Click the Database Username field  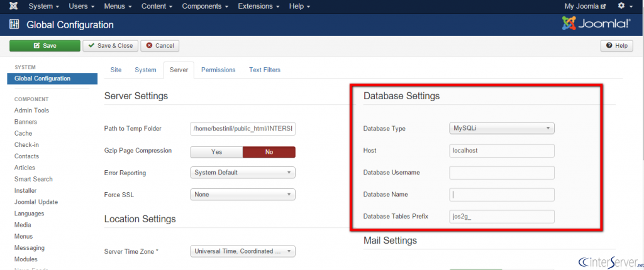[502, 173]
